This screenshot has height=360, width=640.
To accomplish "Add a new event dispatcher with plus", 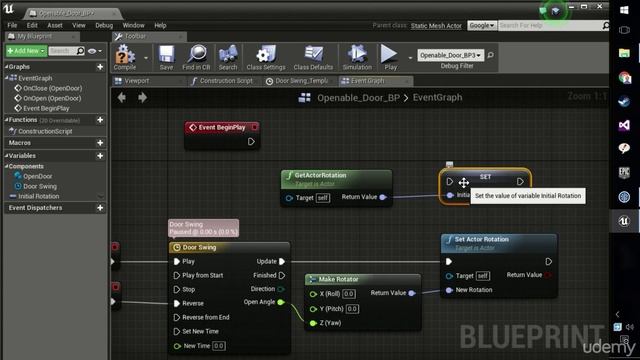I will tap(100, 208).
